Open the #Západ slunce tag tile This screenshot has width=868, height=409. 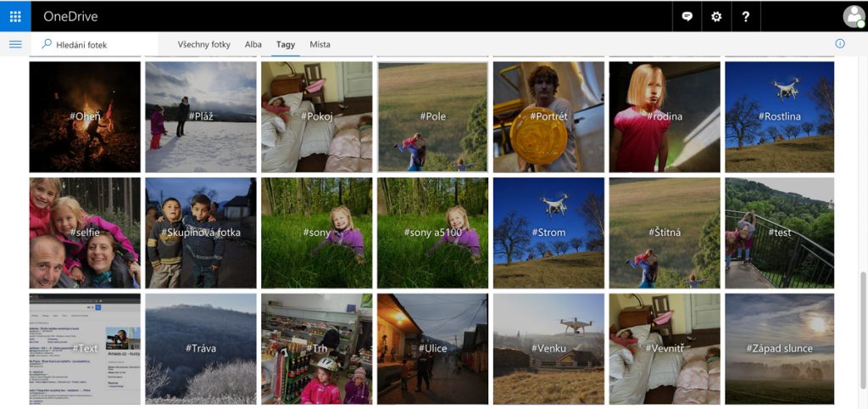click(779, 349)
